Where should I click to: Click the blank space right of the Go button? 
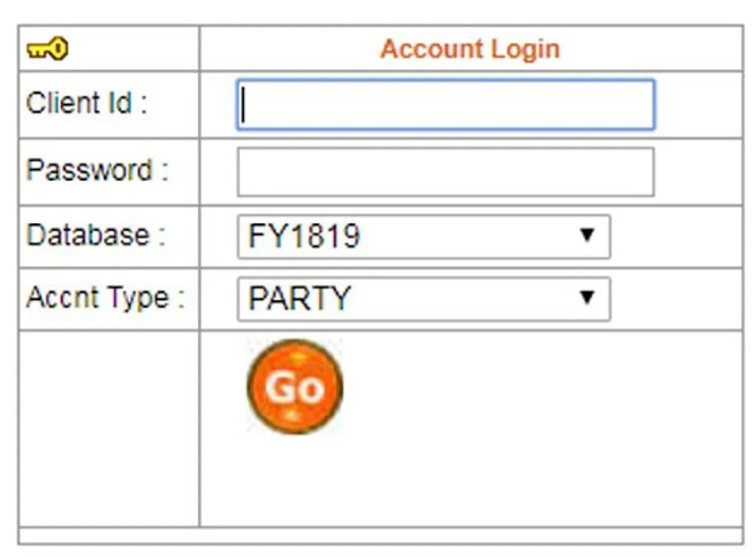click(526, 387)
